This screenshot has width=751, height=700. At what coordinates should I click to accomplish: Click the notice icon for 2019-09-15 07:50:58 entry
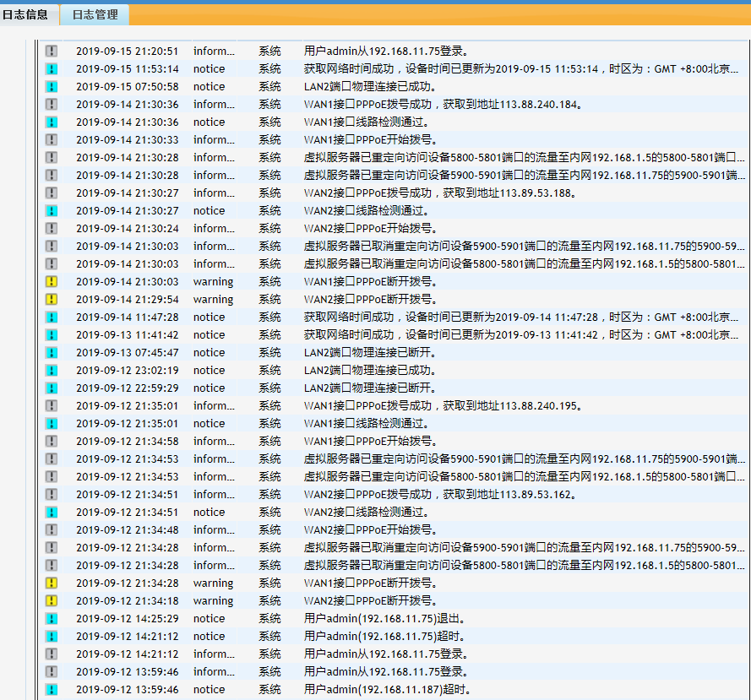point(52,87)
